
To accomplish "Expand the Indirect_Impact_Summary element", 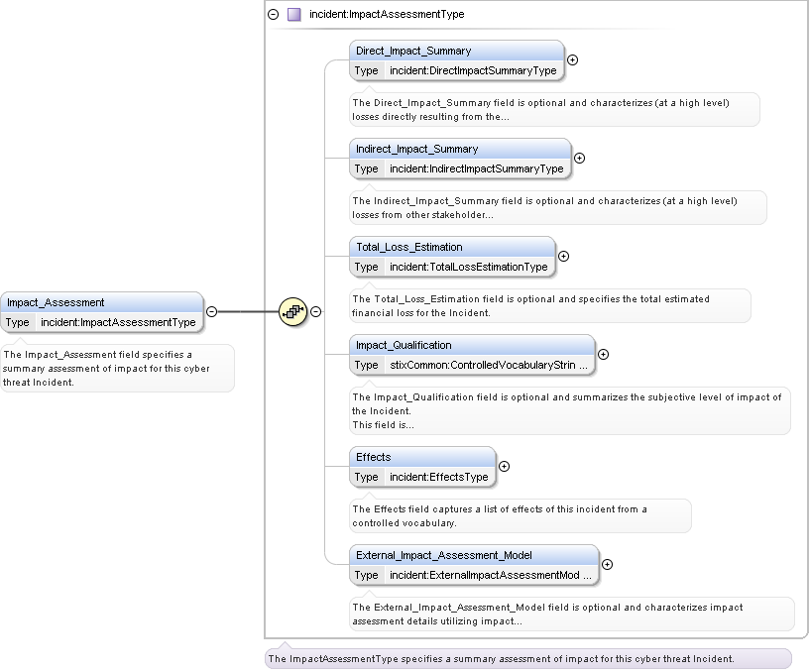I will coord(580,158).
